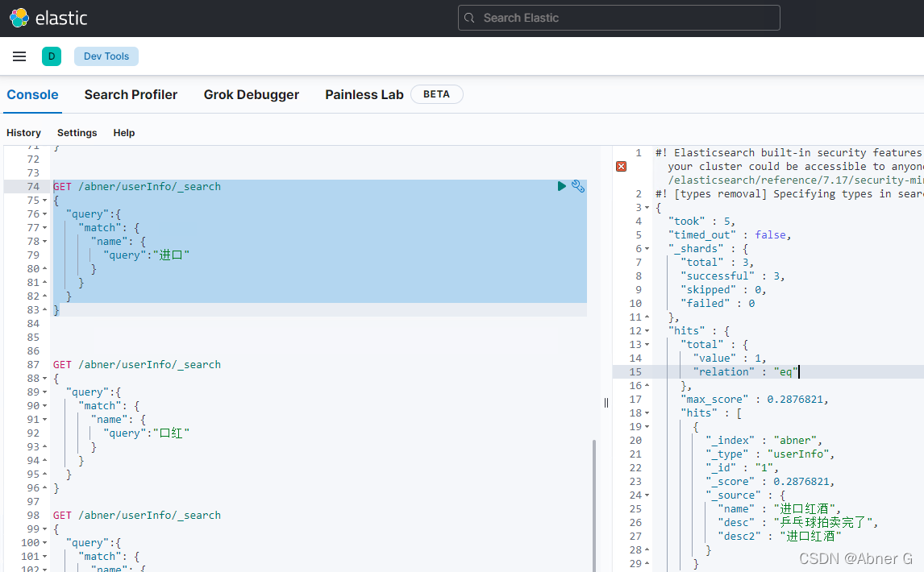Viewport: 924px width, 572px height.
Task: Switch to the Search Profiler tab
Action: coord(131,95)
